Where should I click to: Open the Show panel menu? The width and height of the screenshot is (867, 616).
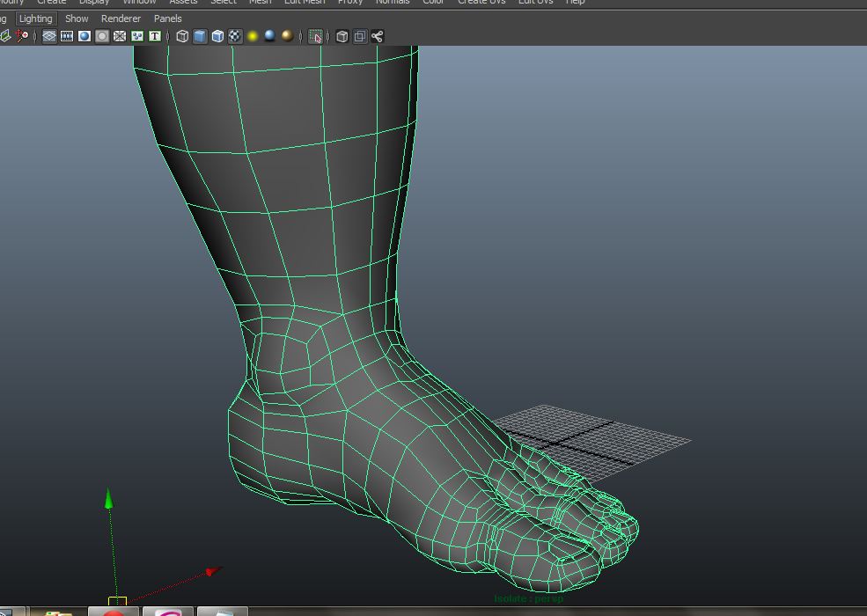click(77, 18)
